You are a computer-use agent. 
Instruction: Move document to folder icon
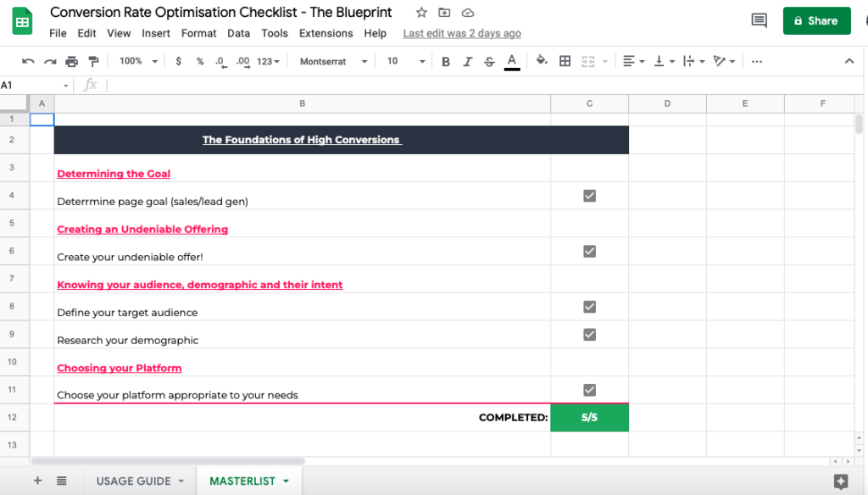(x=444, y=12)
